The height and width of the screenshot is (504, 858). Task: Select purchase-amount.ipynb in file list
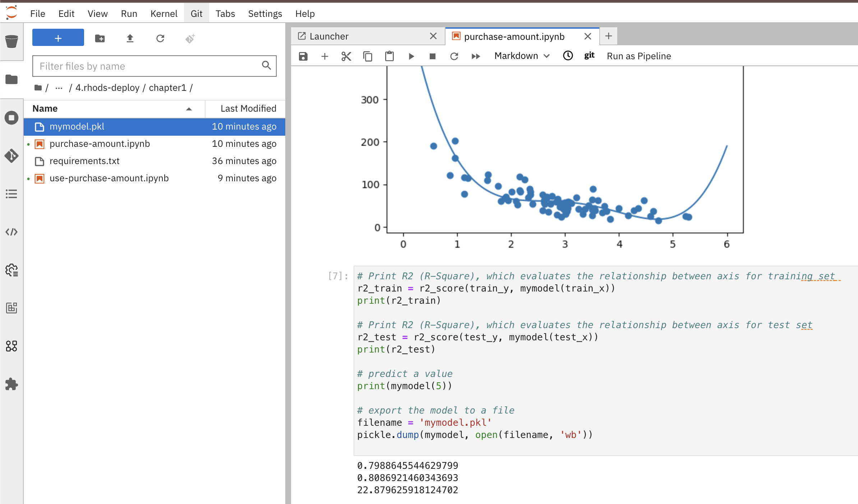click(x=154, y=144)
